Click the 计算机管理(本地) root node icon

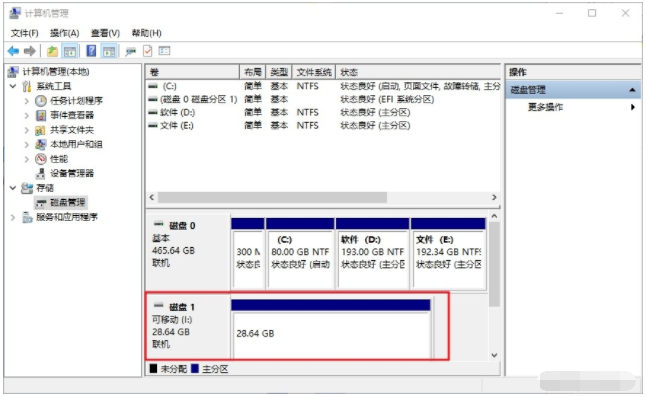(13, 72)
